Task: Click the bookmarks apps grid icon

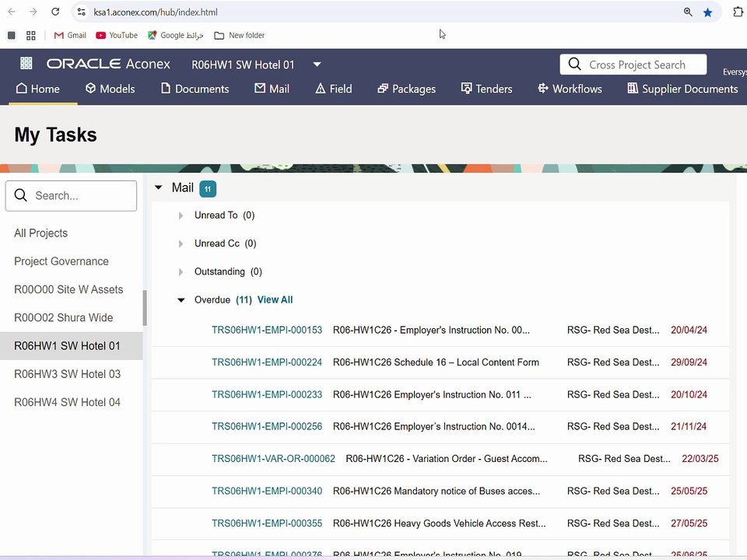Action: [31, 35]
